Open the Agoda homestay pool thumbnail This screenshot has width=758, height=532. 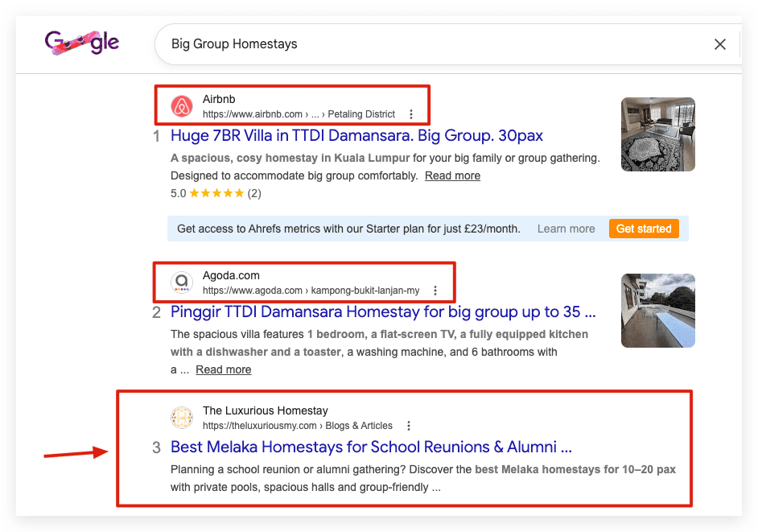(x=658, y=311)
